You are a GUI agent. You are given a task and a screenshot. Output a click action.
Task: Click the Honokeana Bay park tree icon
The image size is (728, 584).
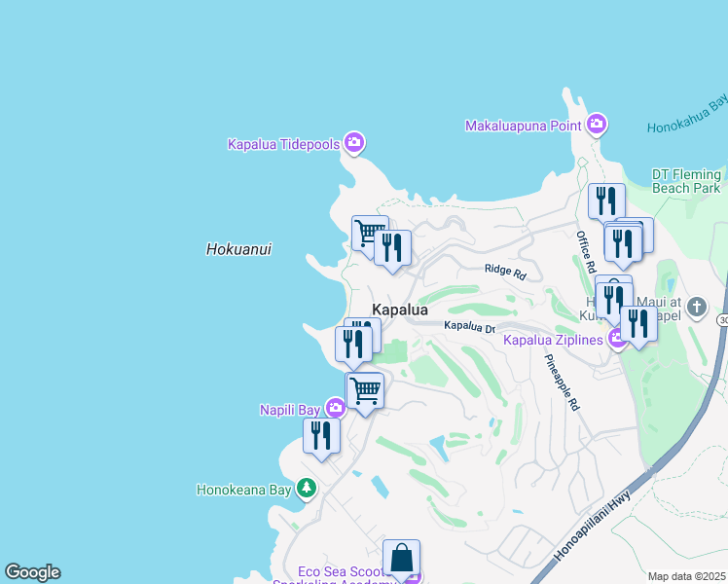coord(307,489)
